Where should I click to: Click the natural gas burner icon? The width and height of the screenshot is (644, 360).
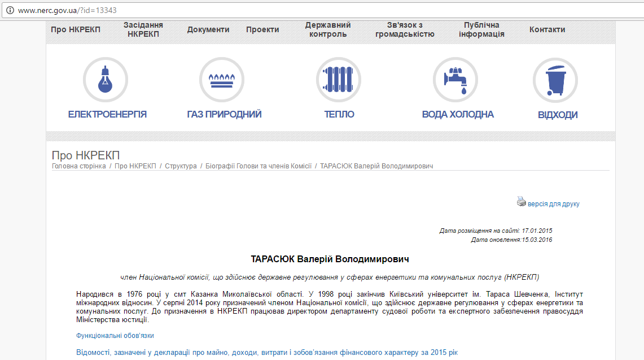pyautogui.click(x=222, y=80)
